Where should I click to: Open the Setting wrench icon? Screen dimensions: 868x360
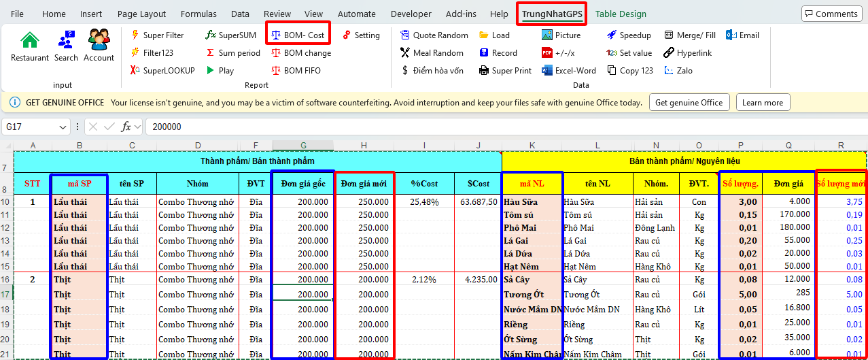[347, 35]
